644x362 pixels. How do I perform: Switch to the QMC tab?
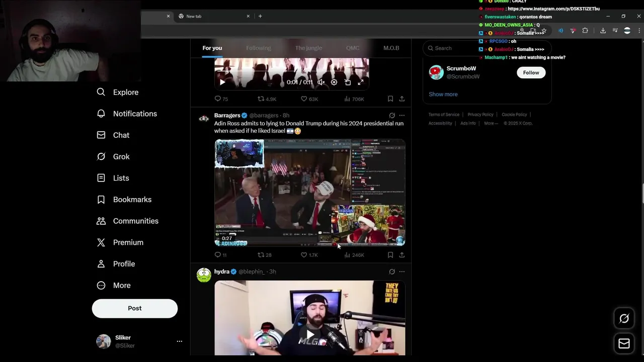[x=353, y=48]
